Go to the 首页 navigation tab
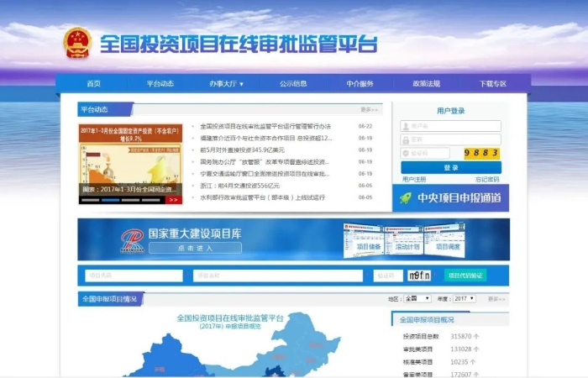Viewport: 588px width, 378px height. click(x=93, y=84)
